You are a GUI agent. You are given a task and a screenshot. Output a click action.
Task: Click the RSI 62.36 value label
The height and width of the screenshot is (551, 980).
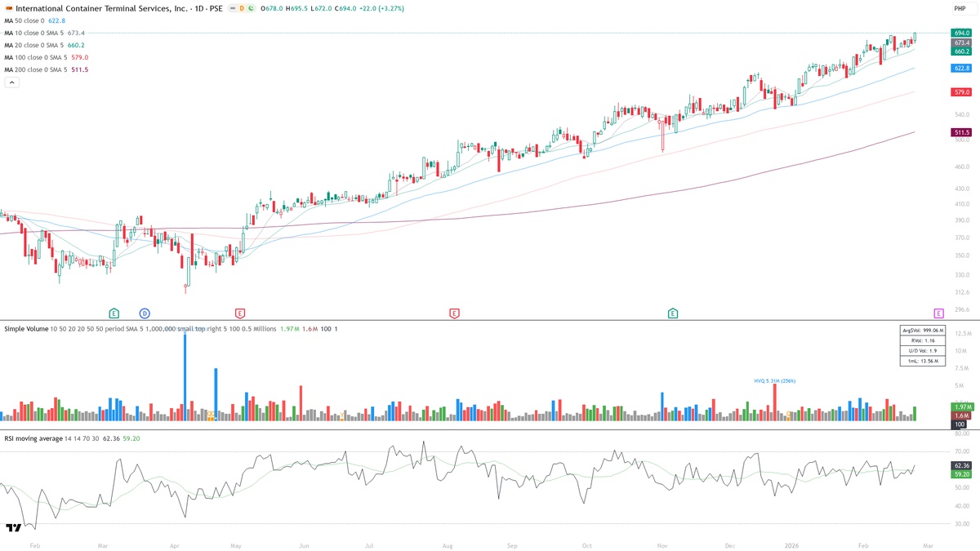[960, 465]
